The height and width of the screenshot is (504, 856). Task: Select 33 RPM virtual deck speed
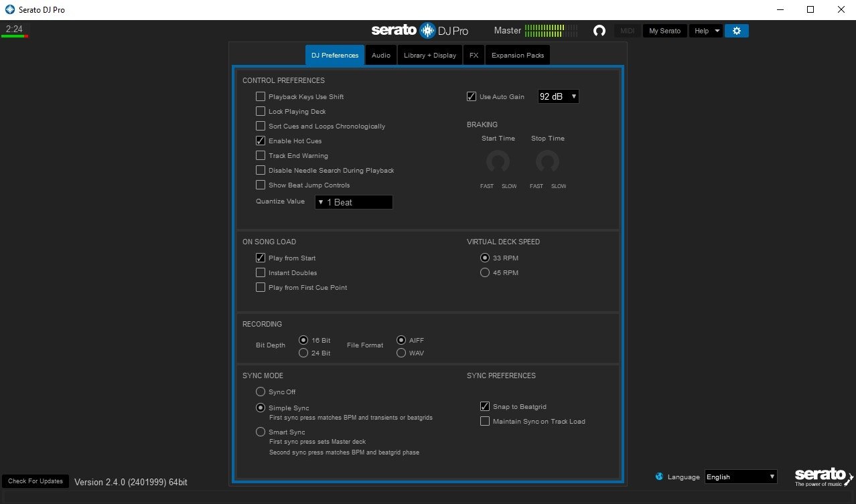pos(485,258)
